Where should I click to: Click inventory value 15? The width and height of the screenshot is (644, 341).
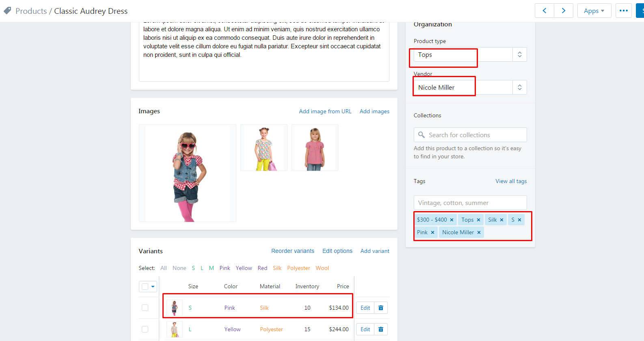tap(307, 329)
